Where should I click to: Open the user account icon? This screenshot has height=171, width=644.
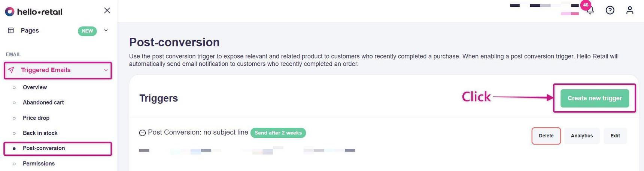click(630, 10)
